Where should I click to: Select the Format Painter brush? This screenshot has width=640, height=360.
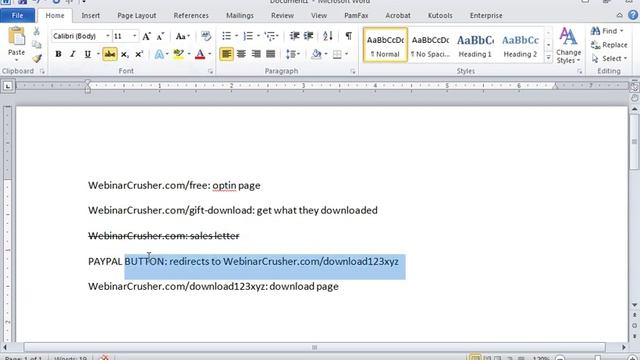click(x=37, y=58)
